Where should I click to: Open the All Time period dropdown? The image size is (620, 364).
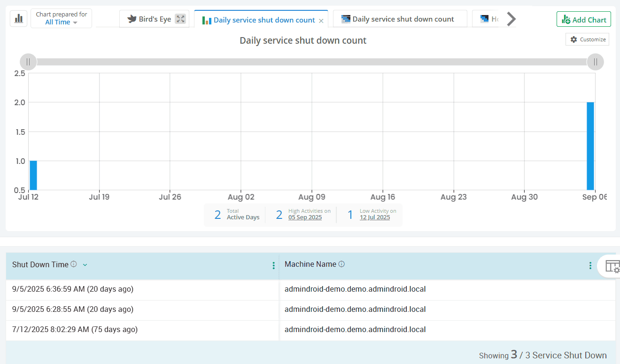pos(61,22)
